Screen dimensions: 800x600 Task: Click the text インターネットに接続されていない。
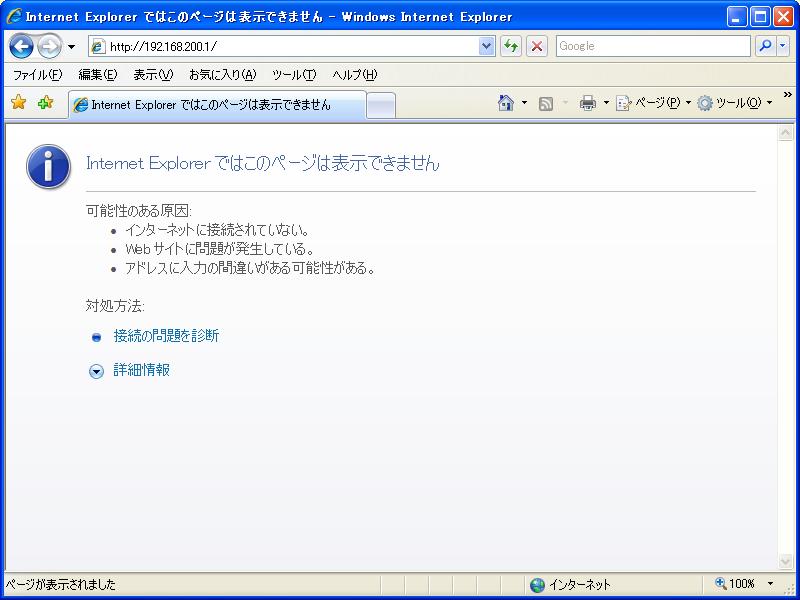tap(217, 230)
